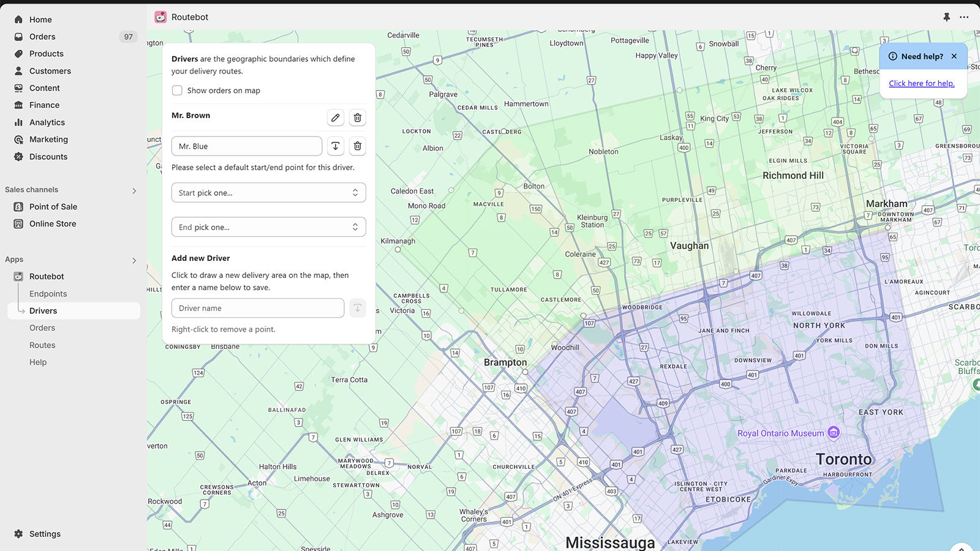
Task: Click Routebot logo in the header
Action: [160, 17]
